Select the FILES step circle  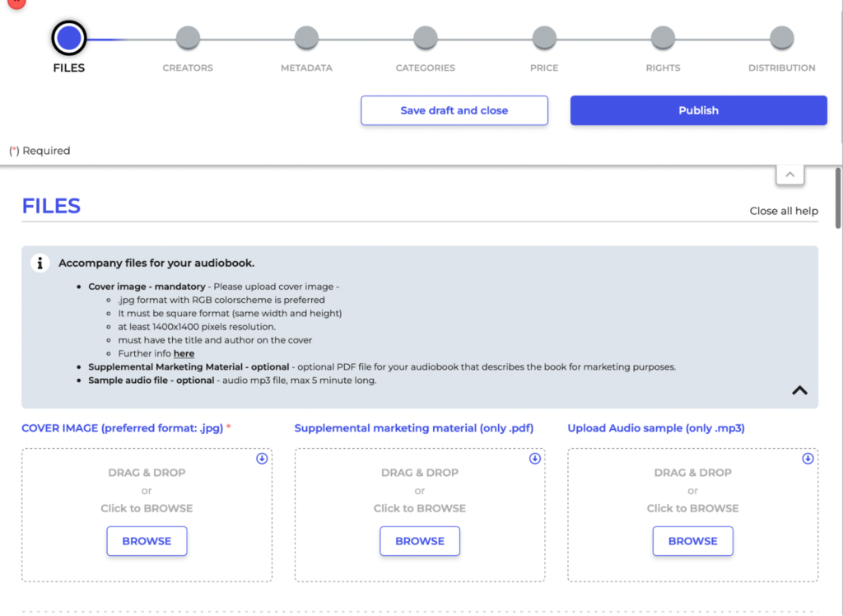pyautogui.click(x=69, y=38)
